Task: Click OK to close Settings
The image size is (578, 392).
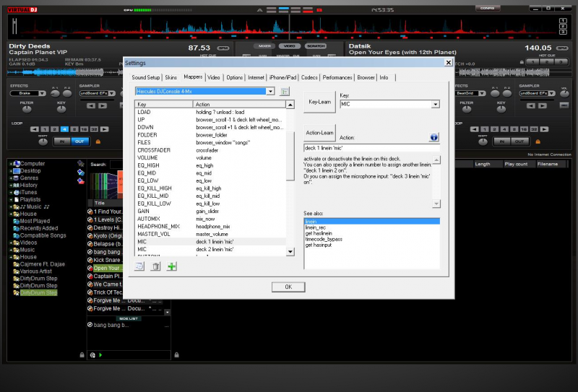Action: pyautogui.click(x=288, y=287)
